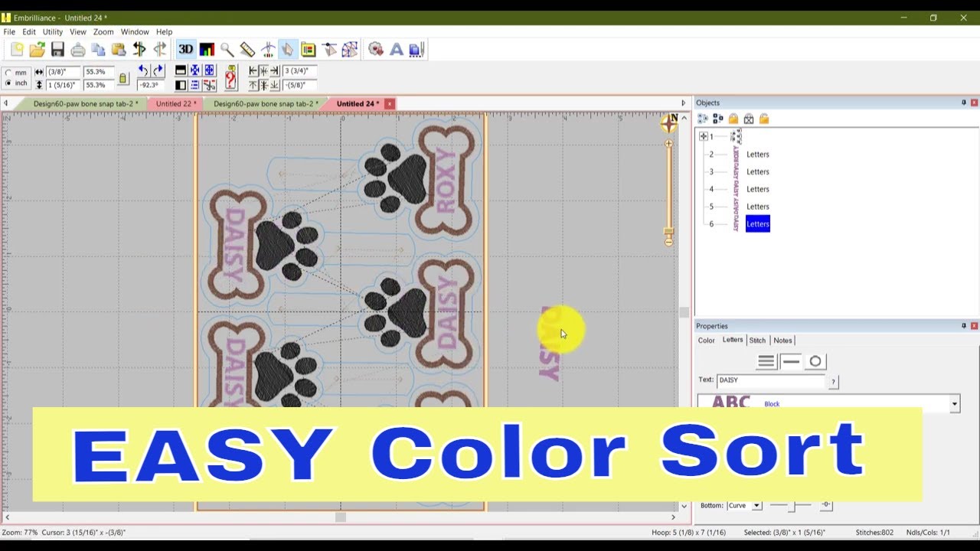Edit the width field showing (3/8)"
The image size is (980, 551).
click(63, 71)
